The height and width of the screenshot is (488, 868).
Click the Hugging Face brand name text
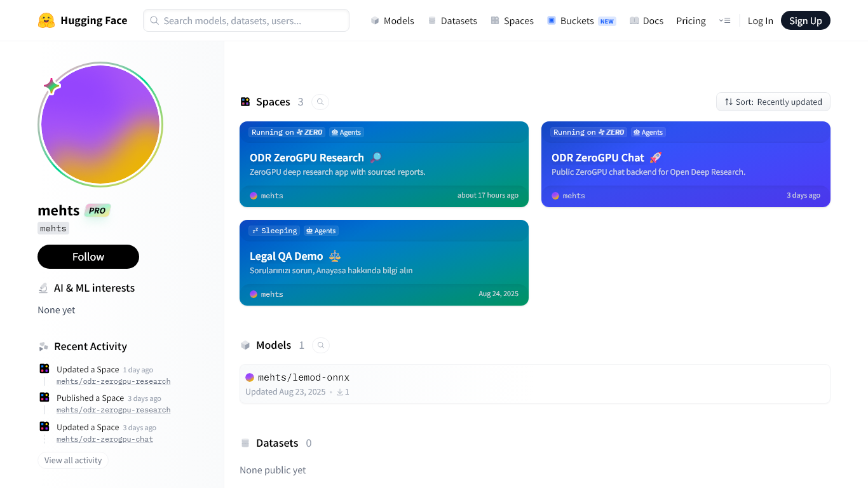94,20
